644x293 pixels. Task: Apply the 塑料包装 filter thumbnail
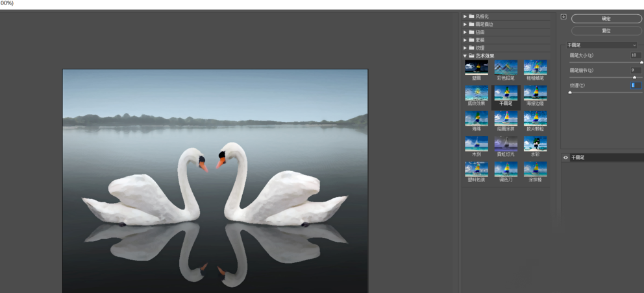point(476,169)
